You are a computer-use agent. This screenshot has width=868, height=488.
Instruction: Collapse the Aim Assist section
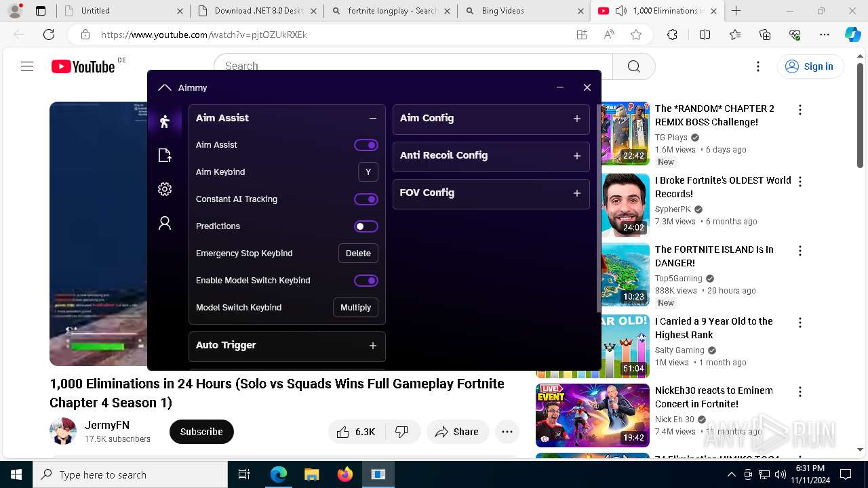(x=373, y=118)
